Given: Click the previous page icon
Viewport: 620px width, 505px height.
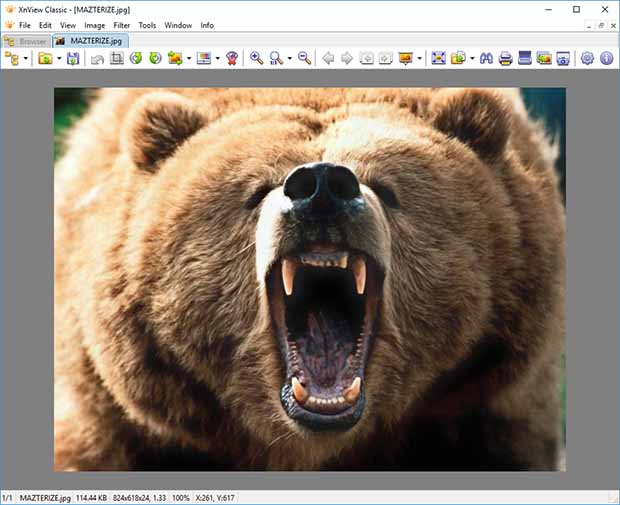Looking at the screenshot, I should (x=367, y=59).
